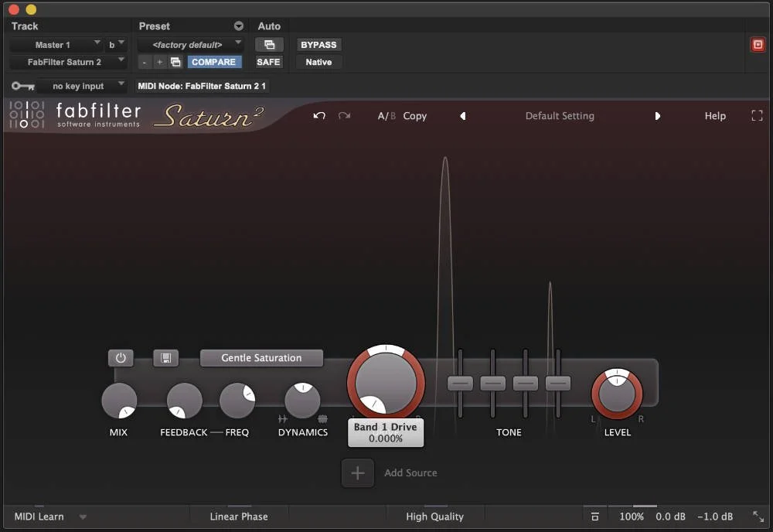Click the plus Add Source button
Screen dimensions: 773x532
[x=357, y=472]
